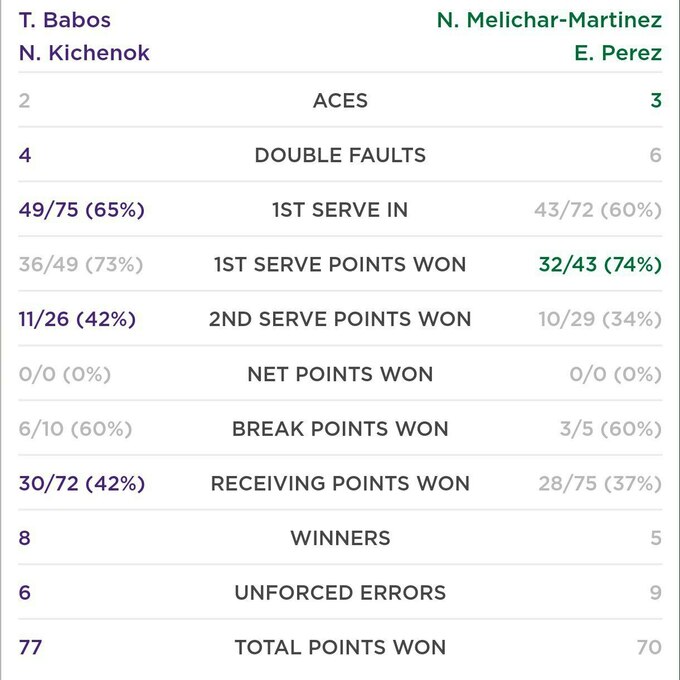Open E. Perez player name

click(617, 53)
